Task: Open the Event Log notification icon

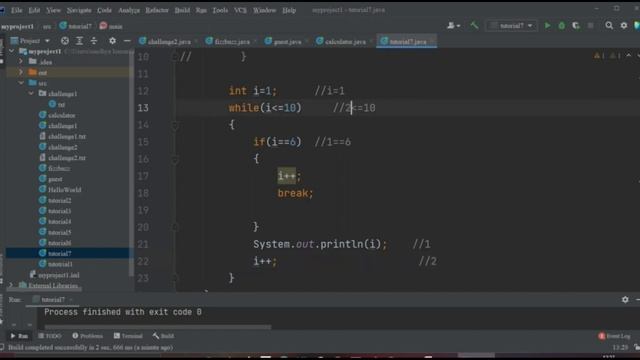Action: tap(602, 336)
